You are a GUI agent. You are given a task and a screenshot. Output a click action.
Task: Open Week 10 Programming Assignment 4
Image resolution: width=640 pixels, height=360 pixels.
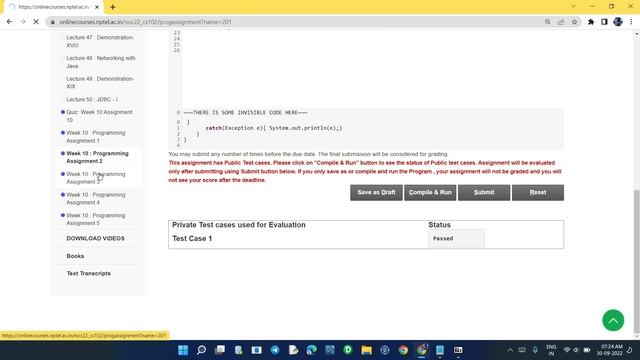[x=96, y=198]
